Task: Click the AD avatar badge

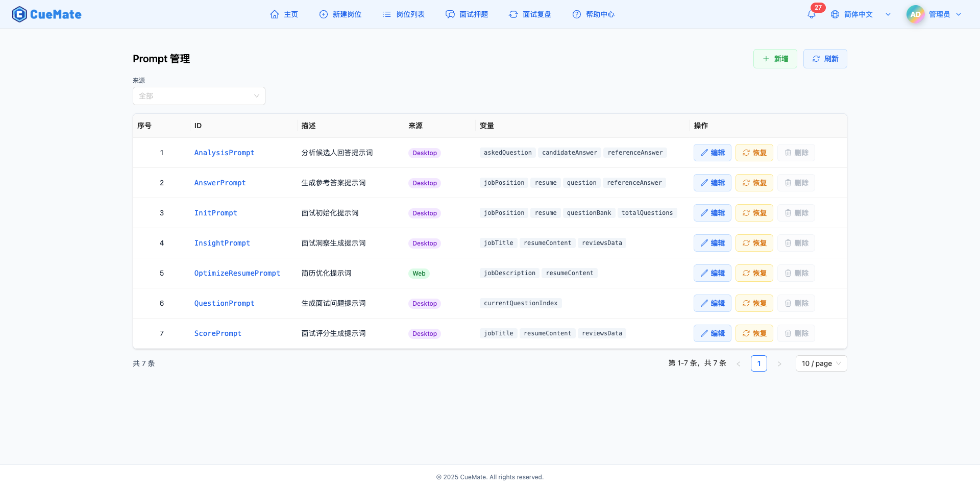Action: click(x=915, y=14)
